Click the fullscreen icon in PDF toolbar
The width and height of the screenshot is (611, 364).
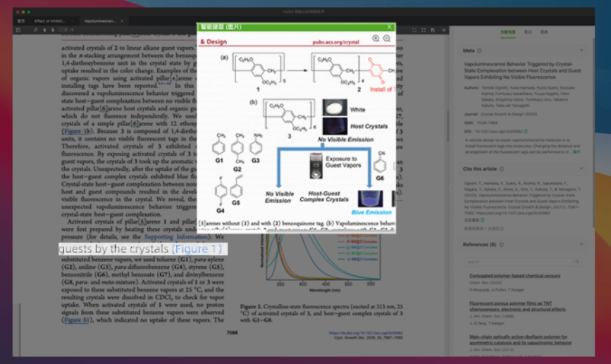[x=424, y=30]
